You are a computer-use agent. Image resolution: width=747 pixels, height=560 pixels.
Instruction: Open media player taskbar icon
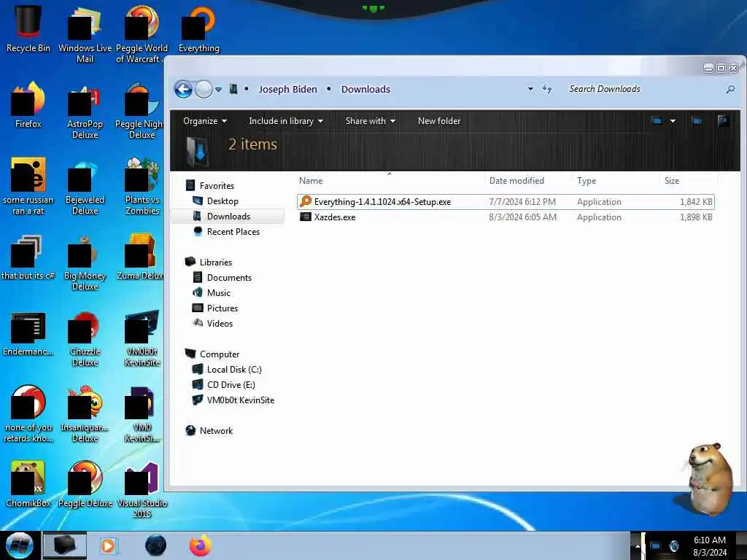pyautogui.click(x=108, y=545)
